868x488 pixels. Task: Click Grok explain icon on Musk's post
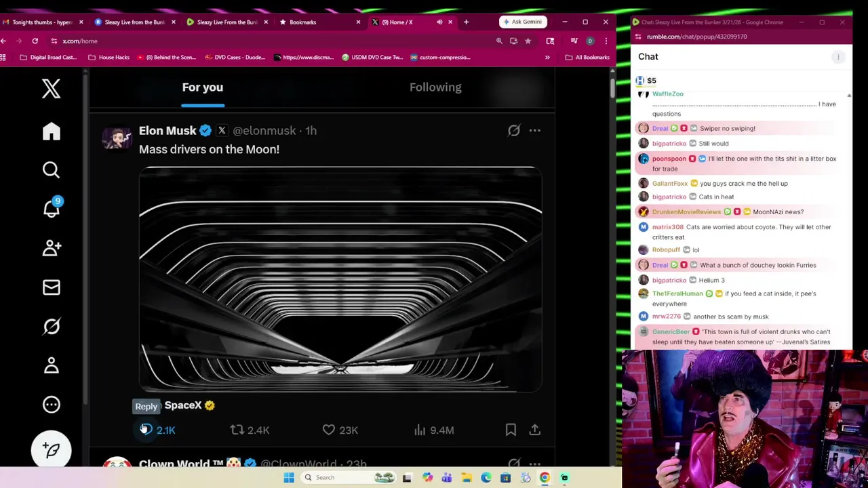514,130
